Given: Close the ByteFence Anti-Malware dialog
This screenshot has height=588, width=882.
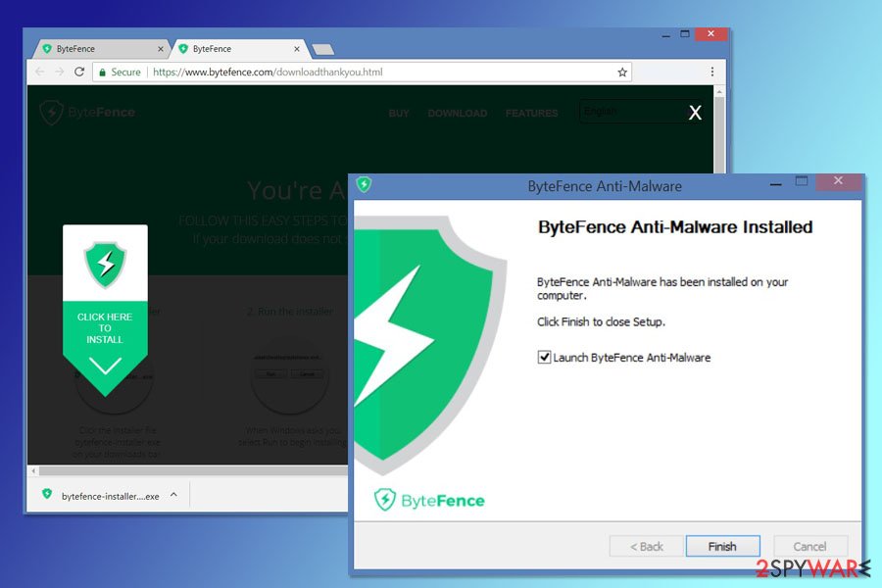Looking at the screenshot, I should pyautogui.click(x=838, y=180).
